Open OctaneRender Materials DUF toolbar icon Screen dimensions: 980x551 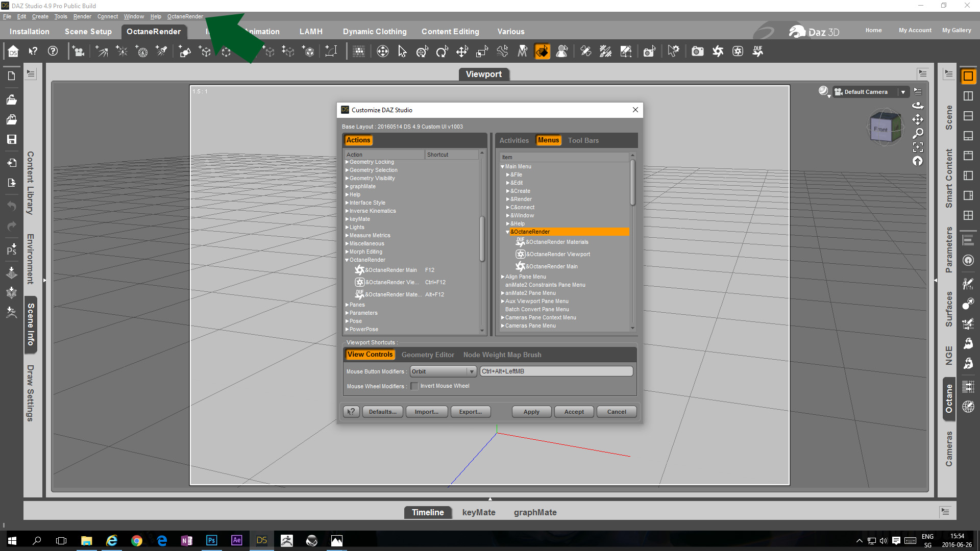(757, 51)
